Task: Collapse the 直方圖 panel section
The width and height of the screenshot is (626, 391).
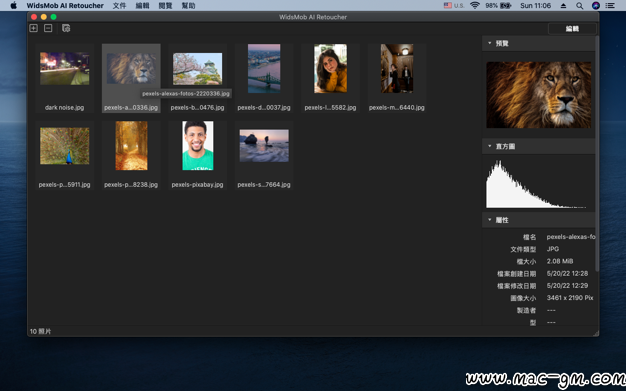Action: click(489, 146)
